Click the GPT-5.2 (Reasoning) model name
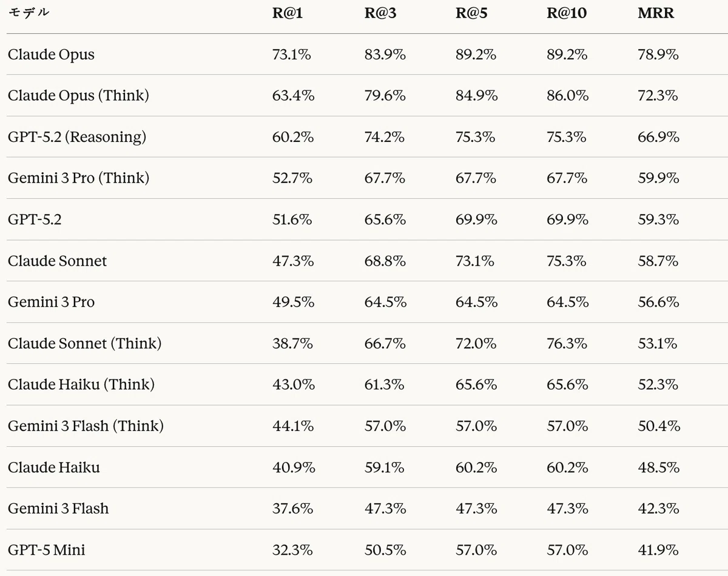The height and width of the screenshot is (576, 728). pyautogui.click(x=77, y=137)
